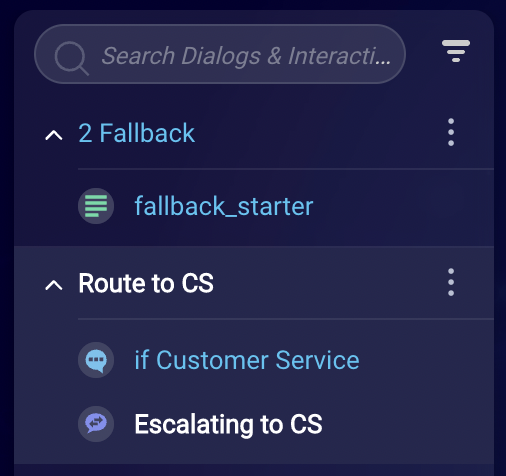Select the Route to CS dialog title
The height and width of the screenshot is (476, 506).
[x=146, y=283]
